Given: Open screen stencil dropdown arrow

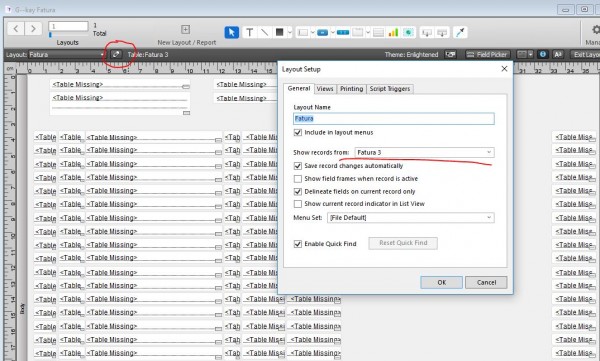Looking at the screenshot, I should (x=530, y=54).
